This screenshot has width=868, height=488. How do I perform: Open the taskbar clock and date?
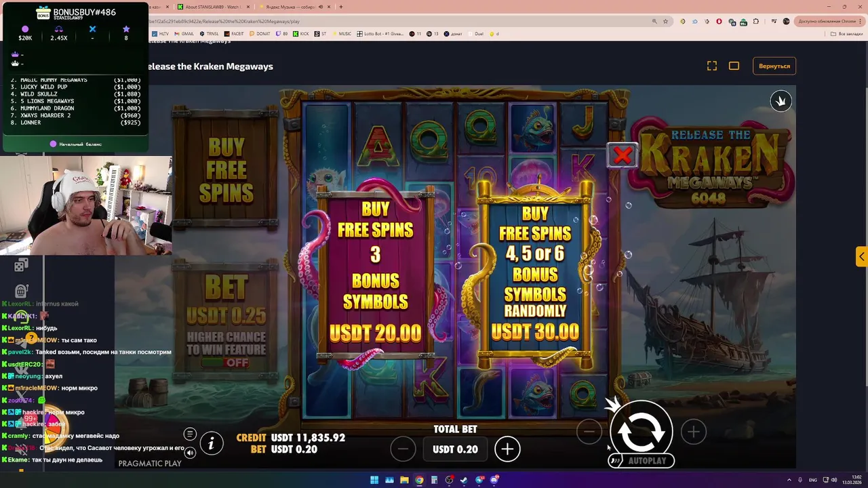852,480
